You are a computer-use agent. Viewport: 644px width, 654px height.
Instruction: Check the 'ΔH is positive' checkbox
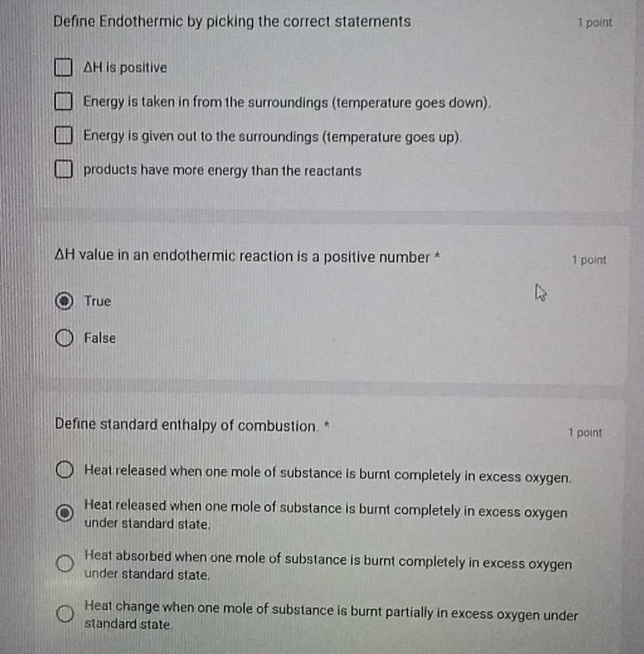tap(63, 67)
